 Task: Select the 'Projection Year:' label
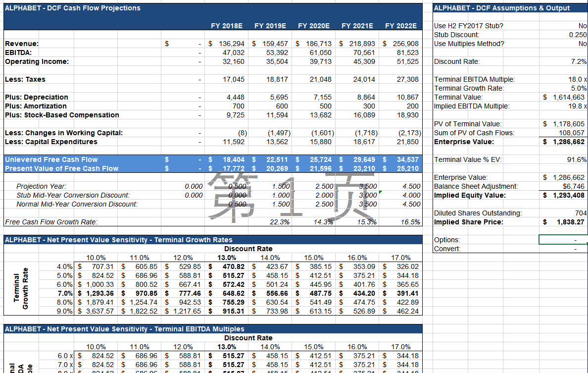(41, 186)
